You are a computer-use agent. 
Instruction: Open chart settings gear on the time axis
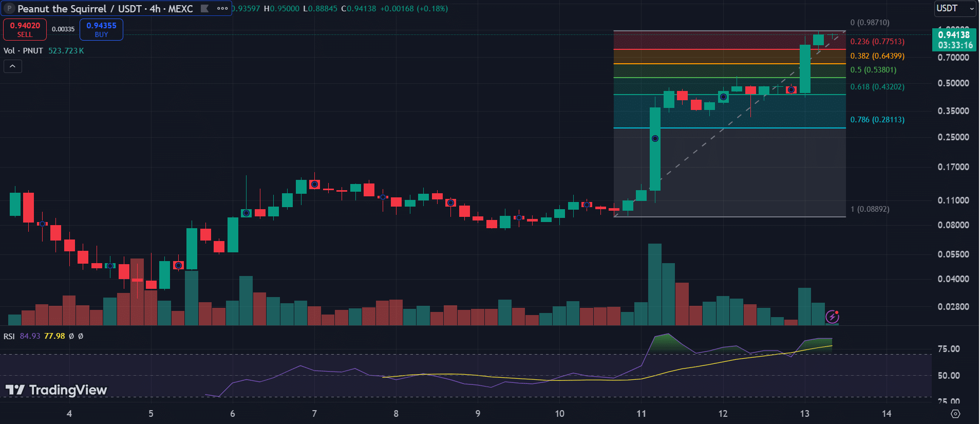tap(955, 414)
